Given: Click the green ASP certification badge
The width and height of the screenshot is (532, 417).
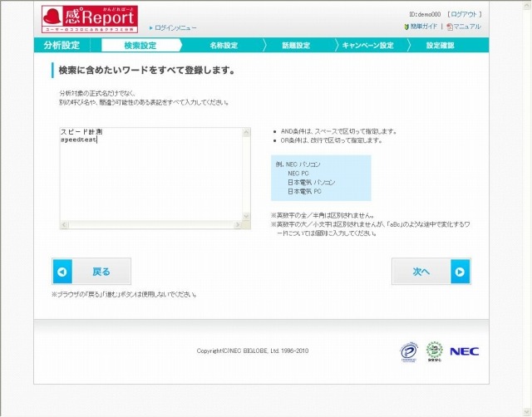Looking at the screenshot, I should [x=434, y=351].
